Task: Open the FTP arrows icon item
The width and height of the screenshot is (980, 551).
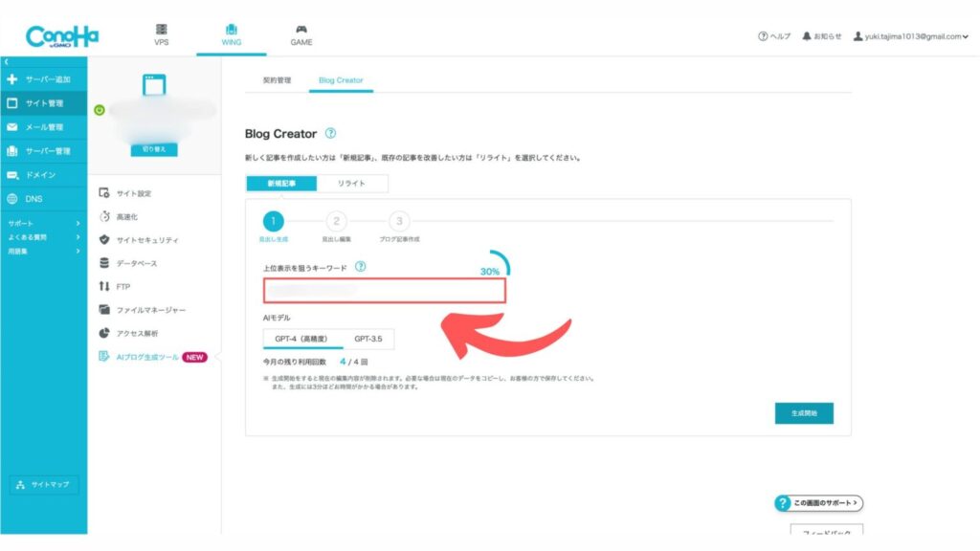Action: click(x=104, y=286)
